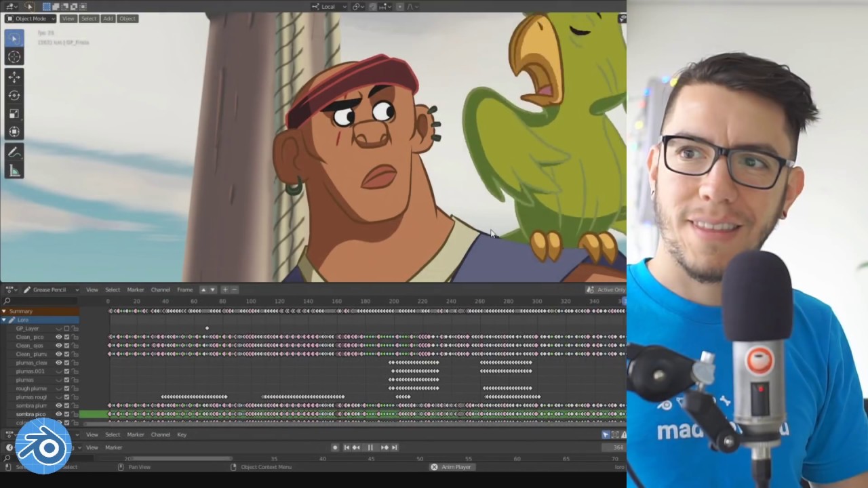Image resolution: width=868 pixels, height=488 pixels.
Task: Open the proportional editing falloff dropdown
Action: pos(412,7)
